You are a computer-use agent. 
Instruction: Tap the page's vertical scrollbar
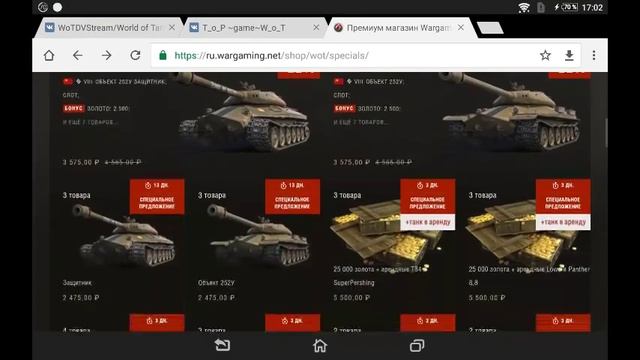click(606, 134)
